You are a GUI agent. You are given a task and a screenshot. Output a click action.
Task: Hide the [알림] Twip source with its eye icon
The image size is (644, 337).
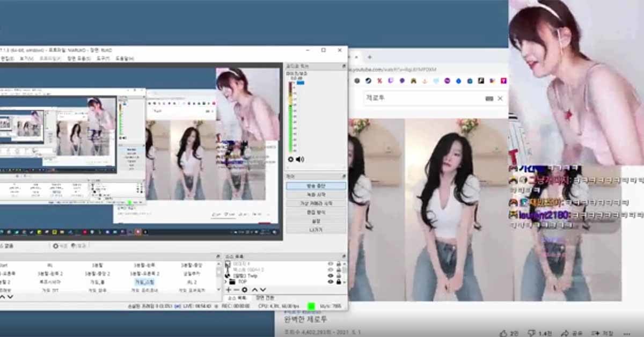click(x=331, y=276)
